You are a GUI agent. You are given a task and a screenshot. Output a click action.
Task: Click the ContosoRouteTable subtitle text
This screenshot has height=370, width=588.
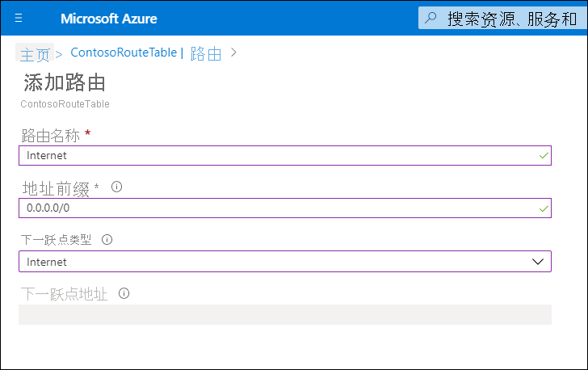tap(65, 104)
